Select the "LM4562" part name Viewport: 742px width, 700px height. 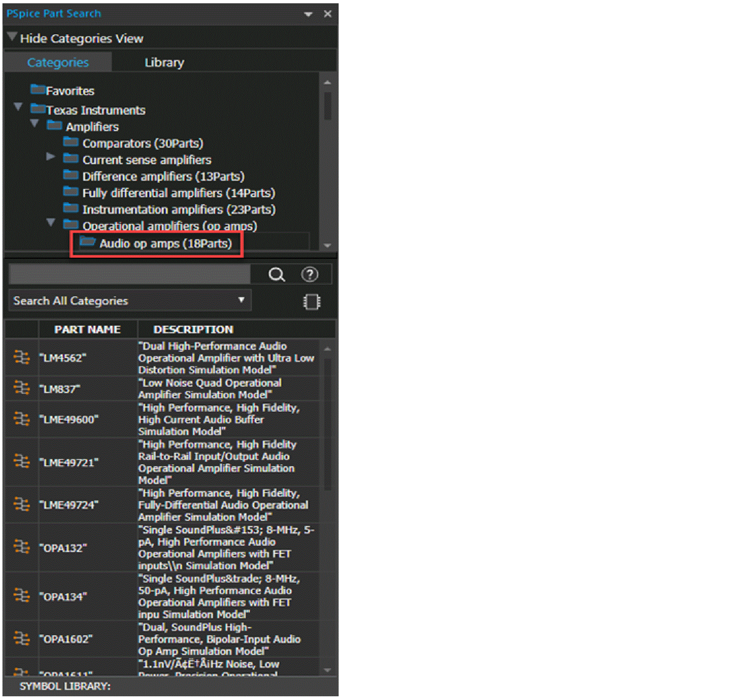(x=63, y=358)
